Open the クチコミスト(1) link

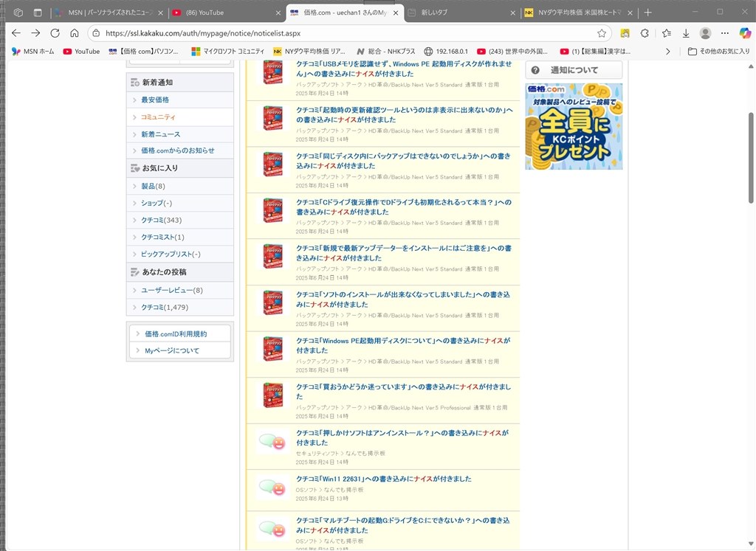click(162, 237)
